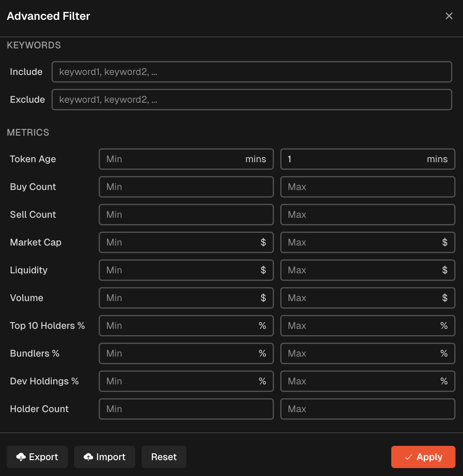Apply the advanced filter

[x=423, y=457]
